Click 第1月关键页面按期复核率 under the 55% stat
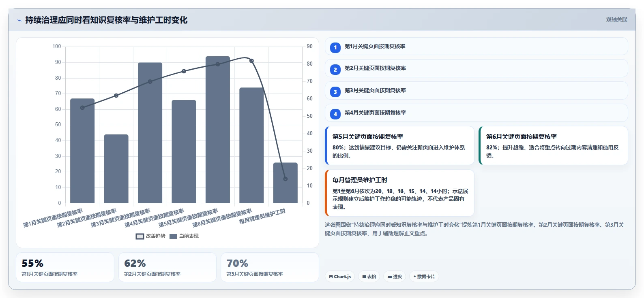The image size is (644, 298). click(x=49, y=274)
